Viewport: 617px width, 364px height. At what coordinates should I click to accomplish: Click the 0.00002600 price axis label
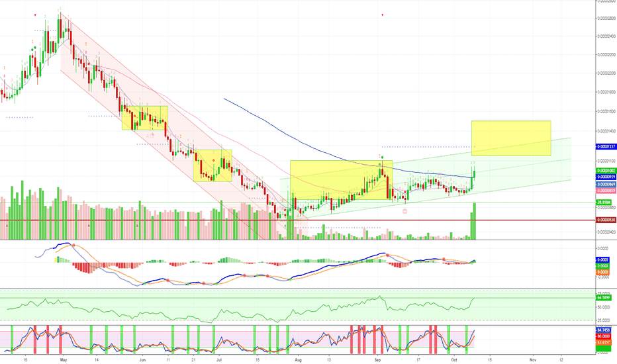pos(606,18)
